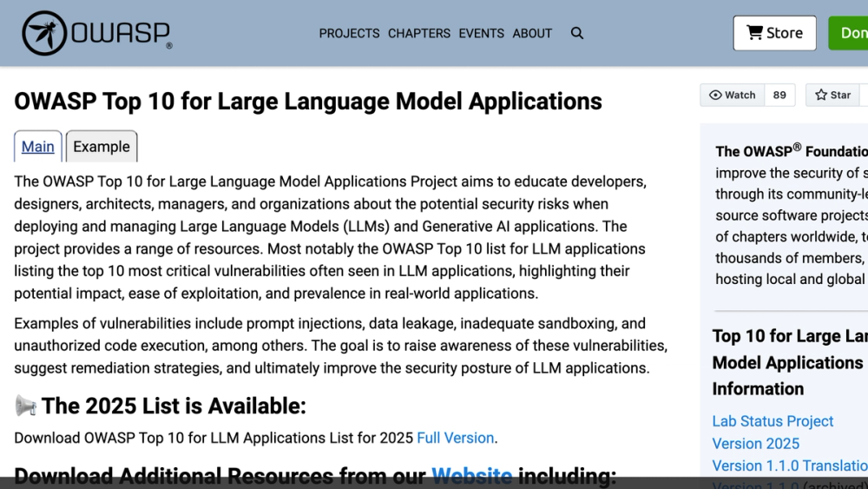
Task: Open Version 1.1.0 Translations link
Action: (x=790, y=466)
